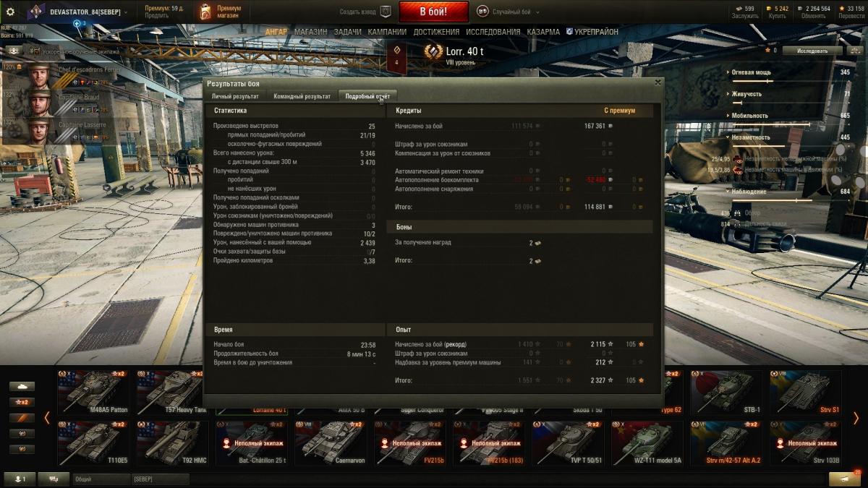Image resolution: width=868 pixels, height=488 pixels.
Task: Click the Купить gold icon
Action: (770, 9)
